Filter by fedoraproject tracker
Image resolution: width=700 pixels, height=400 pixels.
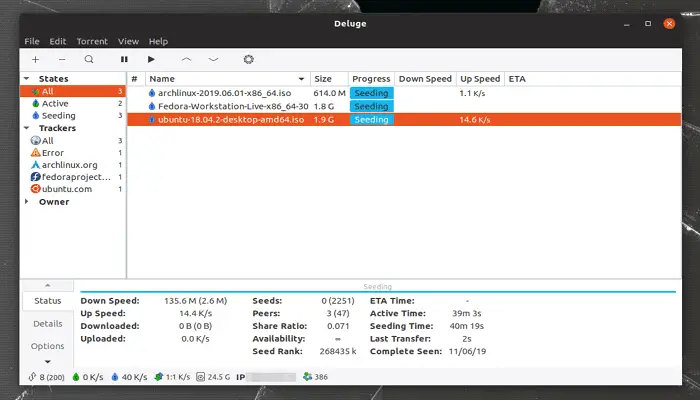click(x=73, y=177)
